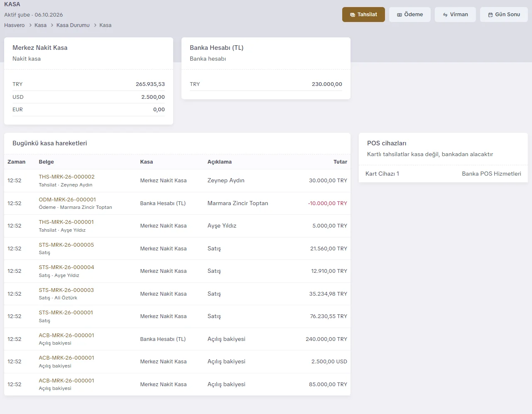Screen dimensions: 532x414
Task: Run the Gün Sonu end-of-day action
Action: (x=504, y=15)
